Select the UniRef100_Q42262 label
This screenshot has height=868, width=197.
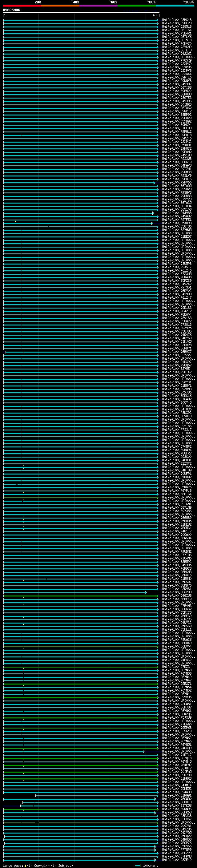(x=177, y=54)
